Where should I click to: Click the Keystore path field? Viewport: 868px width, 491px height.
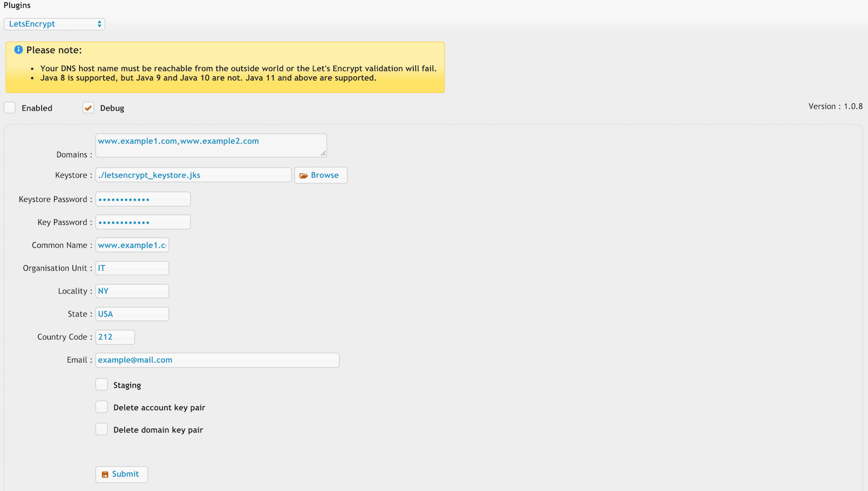193,175
